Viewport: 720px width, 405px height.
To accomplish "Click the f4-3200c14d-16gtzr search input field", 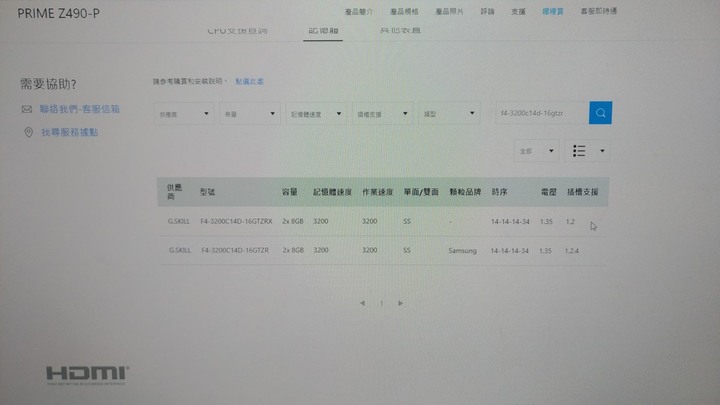I will [x=542, y=113].
